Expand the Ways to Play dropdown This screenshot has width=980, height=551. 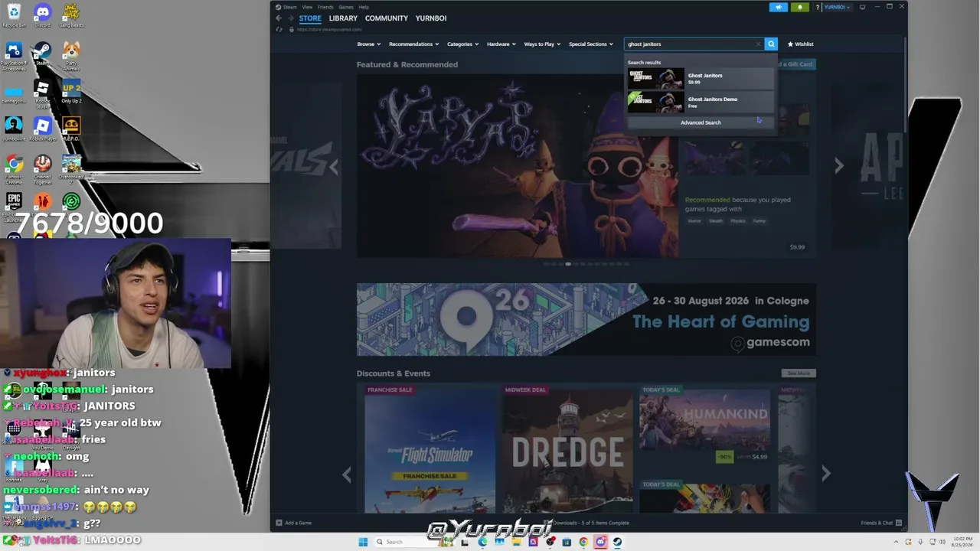tap(542, 44)
